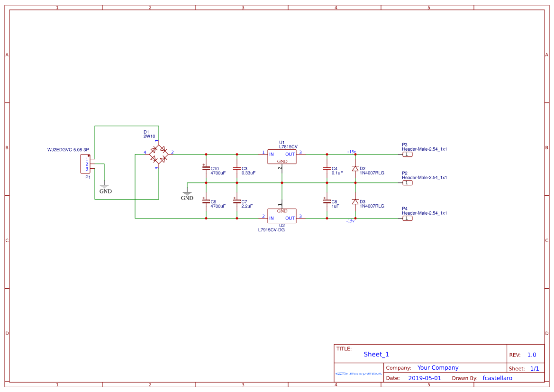The image size is (554, 392).
Task: Click the Sheet_1 title text
Action: click(375, 354)
